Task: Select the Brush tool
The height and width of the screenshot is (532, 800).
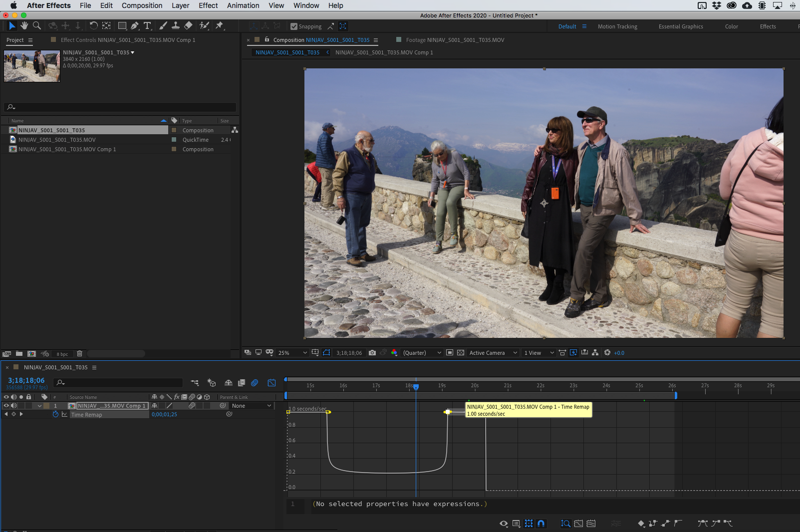Action: (x=163, y=25)
